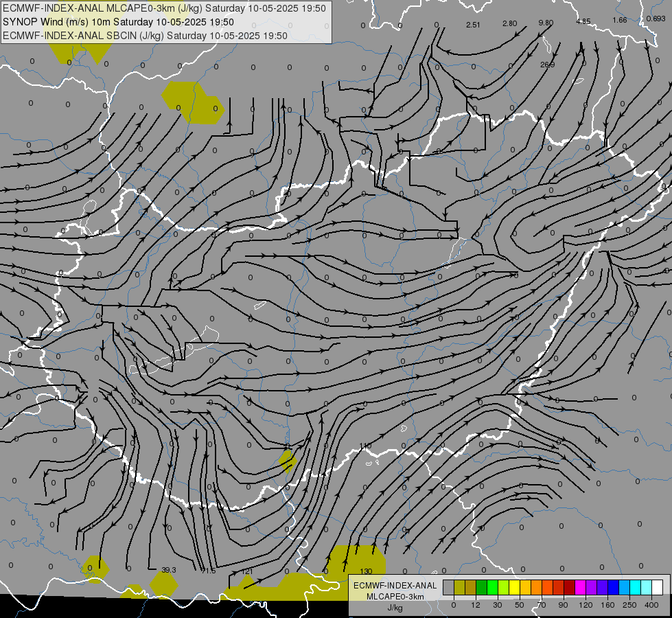Click the magenta legend swatch

(x=580, y=587)
